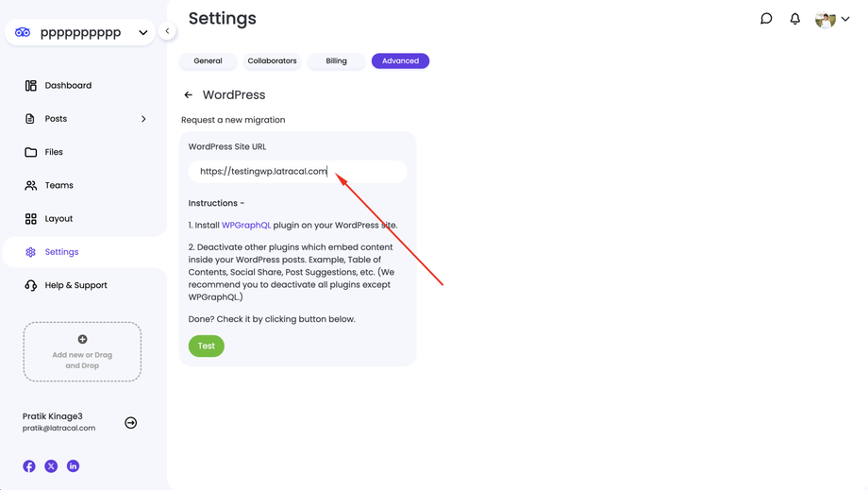
Task: Click the logout icon next to Pratik Kinage3
Action: pyautogui.click(x=131, y=423)
